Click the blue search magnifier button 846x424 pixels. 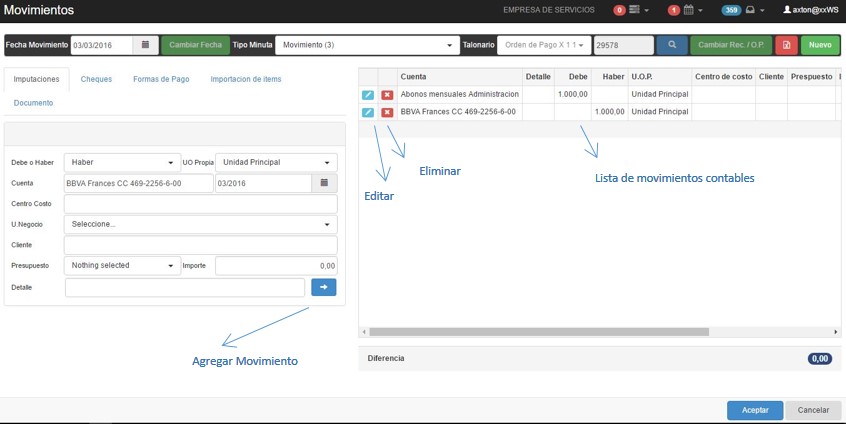click(x=672, y=45)
